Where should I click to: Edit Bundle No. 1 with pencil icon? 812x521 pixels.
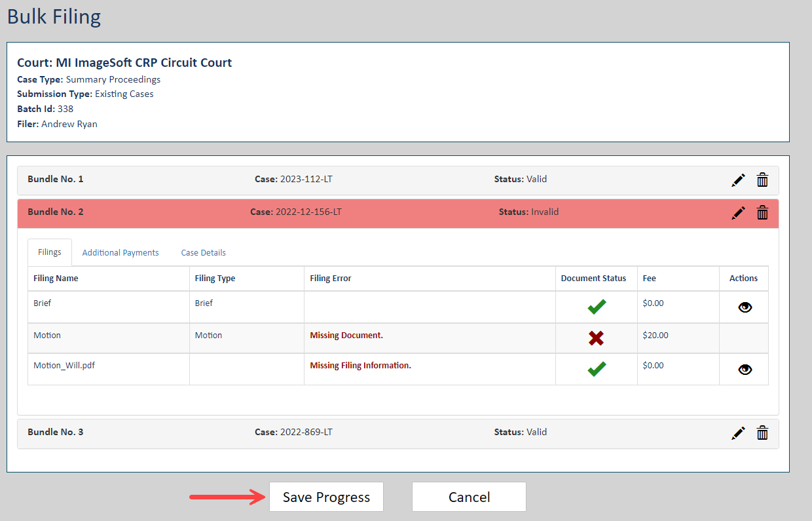pyautogui.click(x=739, y=180)
